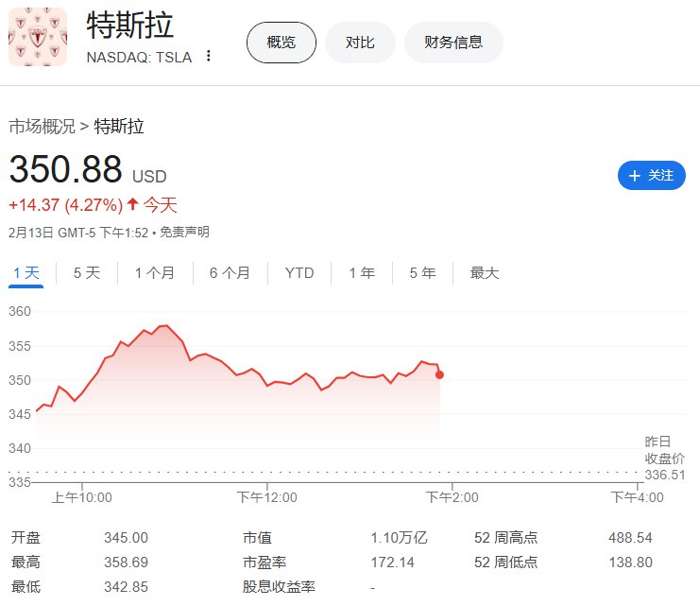Open the three-dot menu beside NASDAQ: TSLA
Viewport: 700px width, 606px height.
[x=208, y=56]
